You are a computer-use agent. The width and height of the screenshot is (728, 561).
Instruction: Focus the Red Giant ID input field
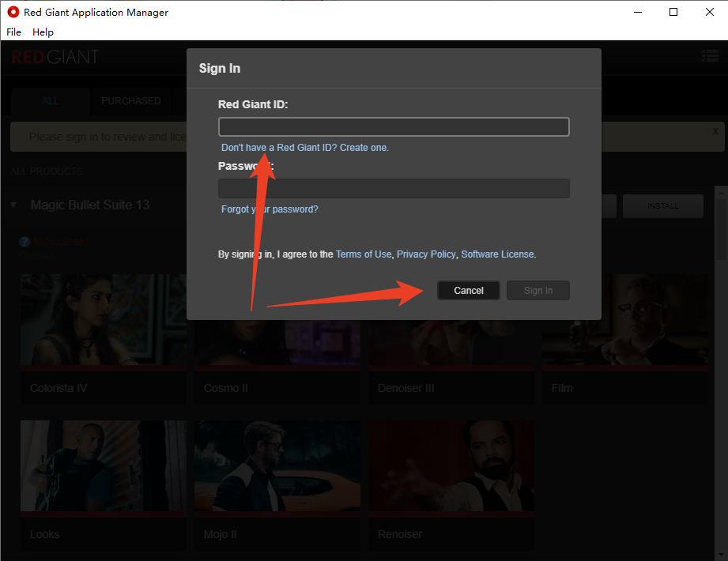click(x=394, y=126)
